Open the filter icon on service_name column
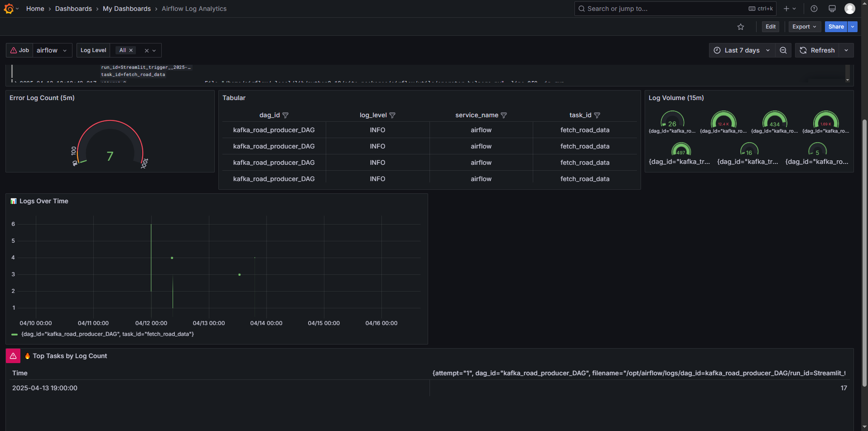The height and width of the screenshot is (431, 868). pyautogui.click(x=504, y=115)
